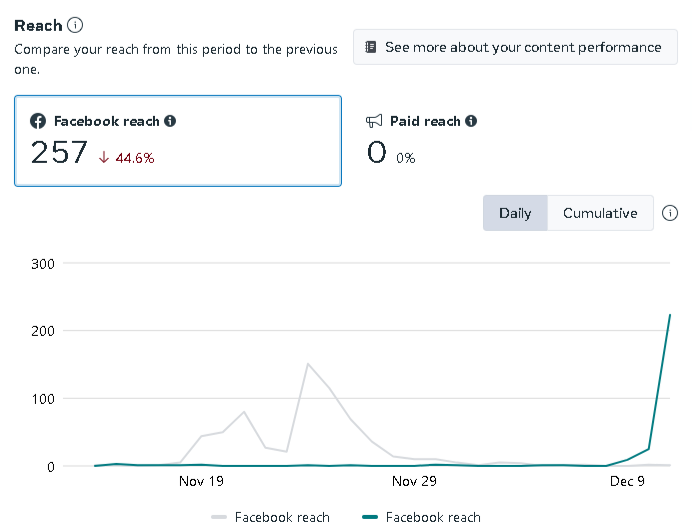The image size is (692, 529).
Task: Click the gray Facebook reach legend swatch
Action: 220,517
